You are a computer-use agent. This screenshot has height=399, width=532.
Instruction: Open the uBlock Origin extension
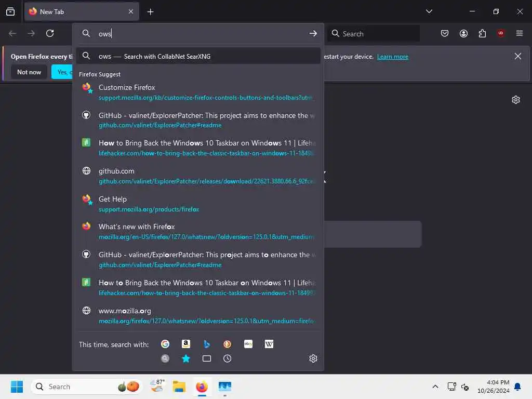(501, 33)
